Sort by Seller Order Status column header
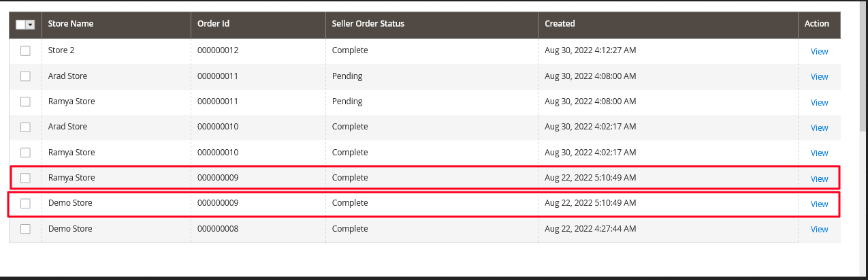The image size is (868, 280). [432, 25]
